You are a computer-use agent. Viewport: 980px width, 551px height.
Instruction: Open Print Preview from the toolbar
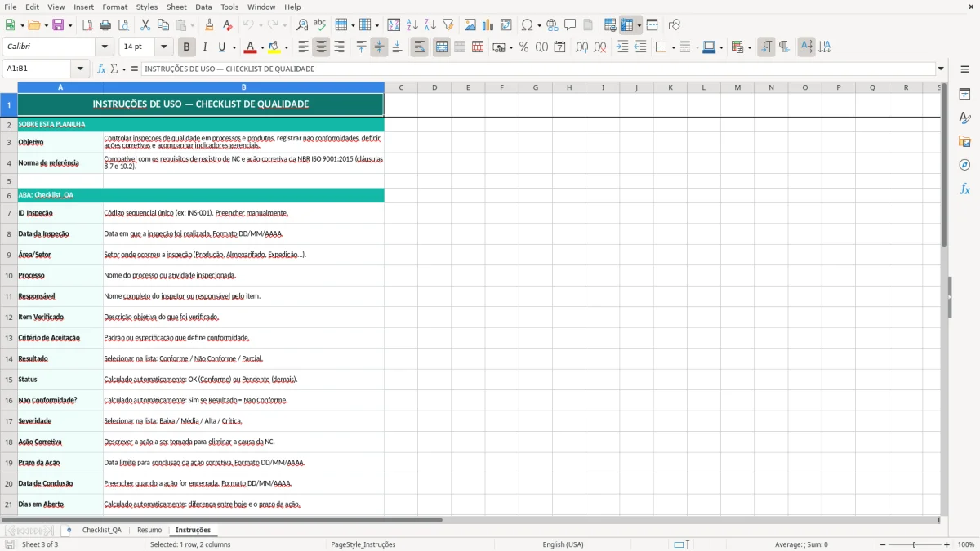click(x=123, y=25)
